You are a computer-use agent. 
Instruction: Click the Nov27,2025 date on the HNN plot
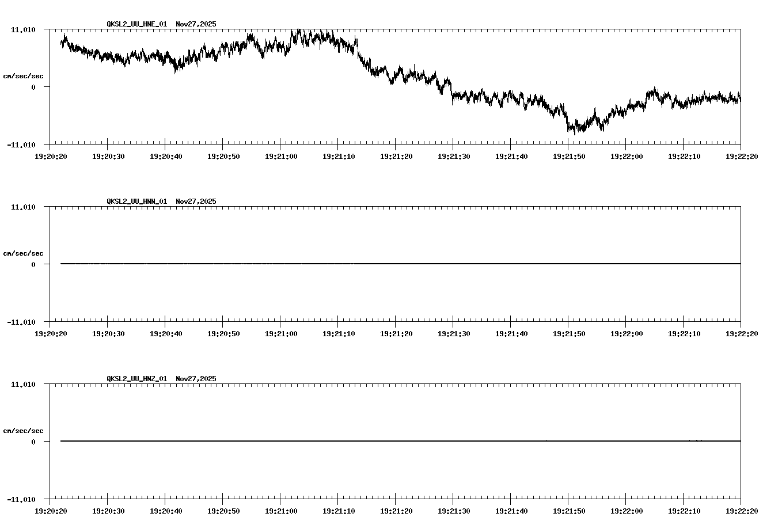pyautogui.click(x=195, y=202)
